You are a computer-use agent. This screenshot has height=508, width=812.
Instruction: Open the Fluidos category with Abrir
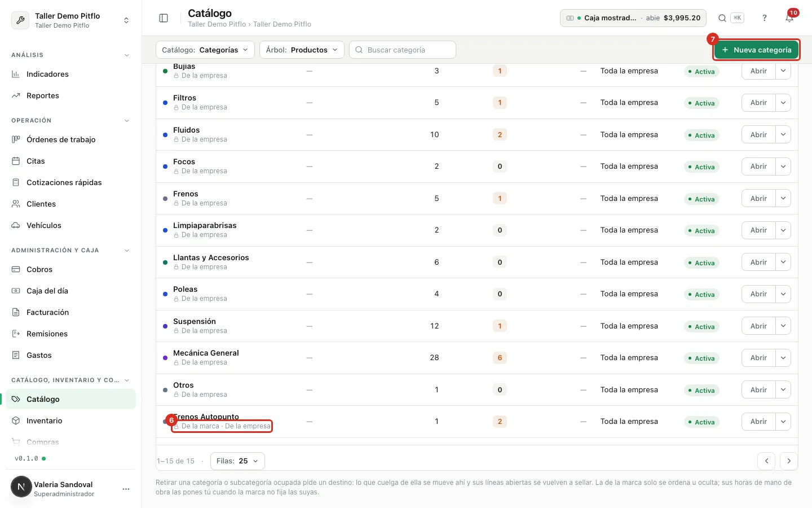point(758,134)
